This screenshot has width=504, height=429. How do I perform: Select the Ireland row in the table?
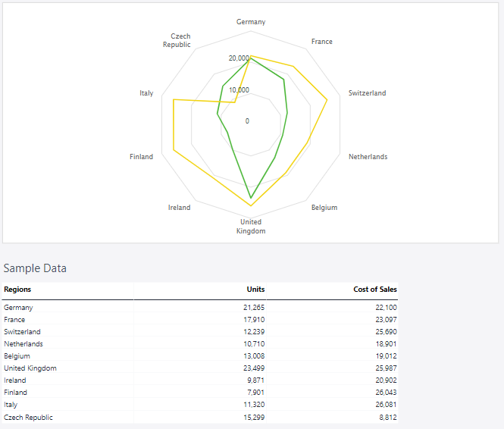click(x=14, y=380)
